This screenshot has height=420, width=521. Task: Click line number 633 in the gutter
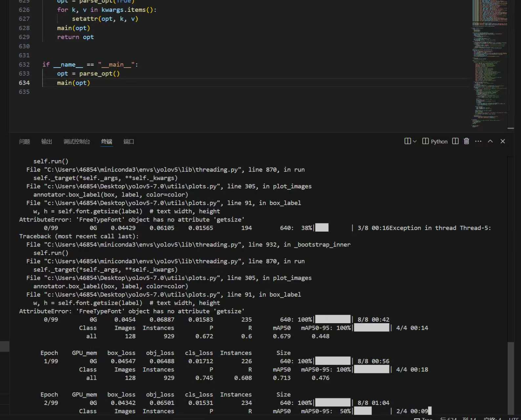[24, 73]
